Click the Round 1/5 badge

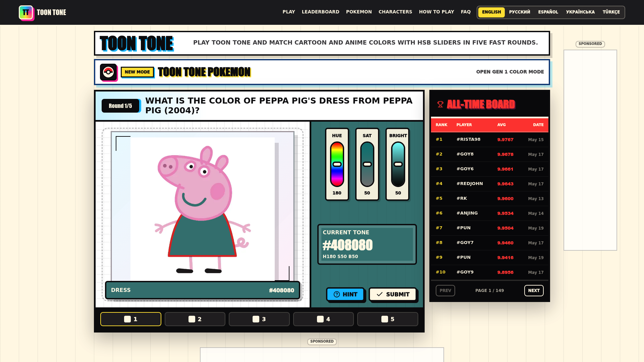[120, 106]
